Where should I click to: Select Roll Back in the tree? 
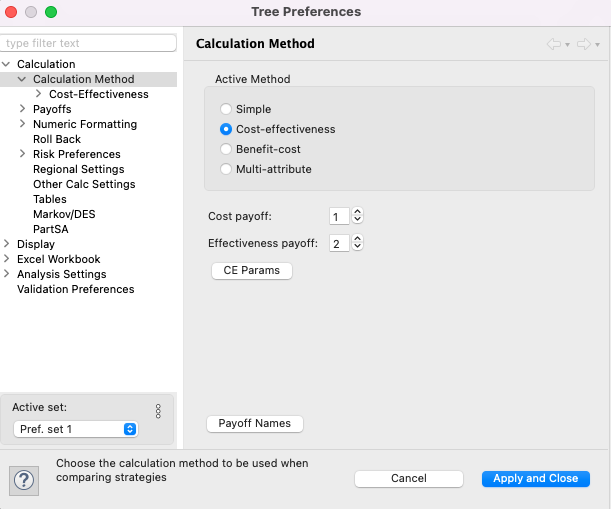tap(57, 139)
